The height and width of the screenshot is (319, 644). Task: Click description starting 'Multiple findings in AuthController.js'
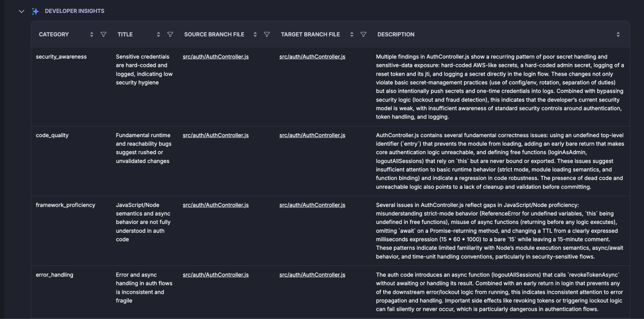pyautogui.click(x=500, y=87)
